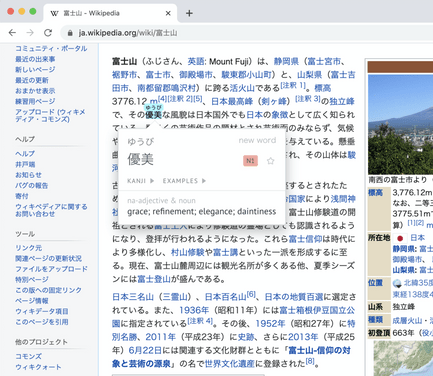The image size is (433, 376).
Task: Open the 最近の出来事 sidebar link
Action: tap(35, 59)
